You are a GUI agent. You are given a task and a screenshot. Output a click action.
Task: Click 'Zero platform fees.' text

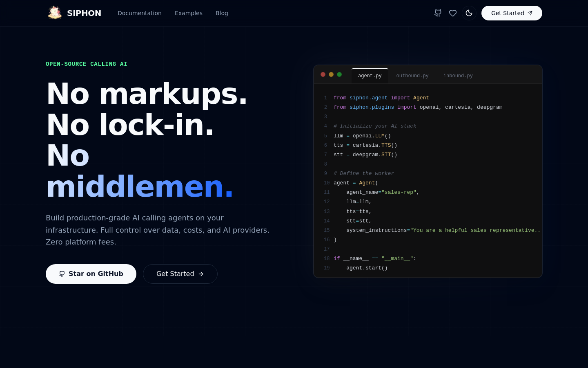(x=81, y=242)
